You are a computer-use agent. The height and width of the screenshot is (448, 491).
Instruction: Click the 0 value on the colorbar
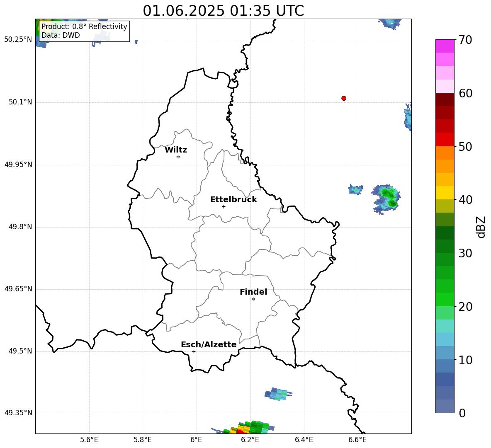(462, 413)
